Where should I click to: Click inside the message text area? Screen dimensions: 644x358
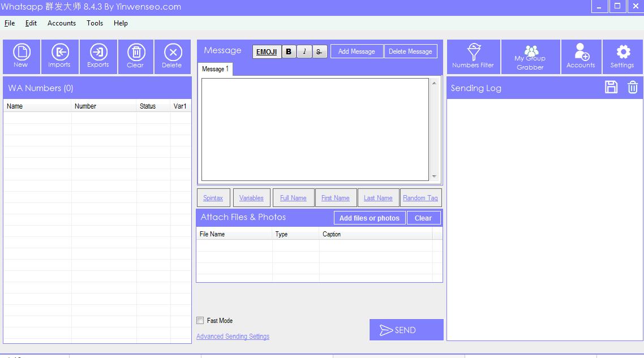(x=315, y=129)
